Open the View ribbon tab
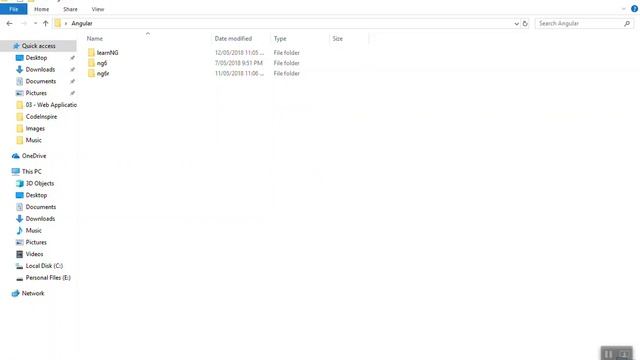The width and height of the screenshot is (640, 360). tap(98, 9)
